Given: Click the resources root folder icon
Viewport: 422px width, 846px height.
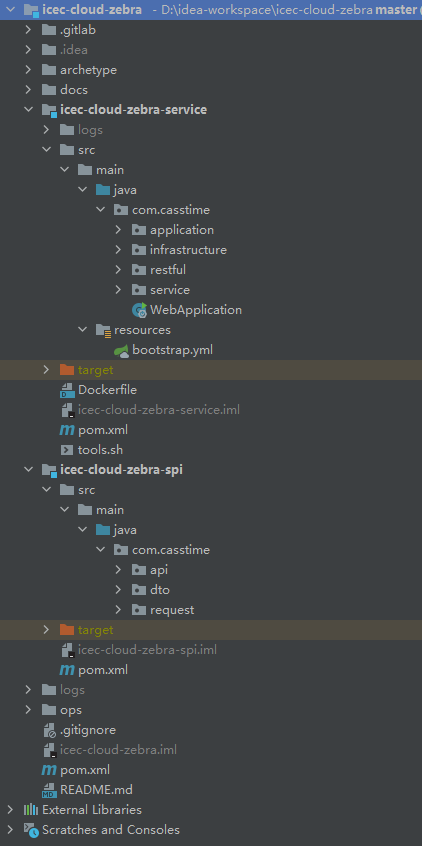Looking at the screenshot, I should pyautogui.click(x=103, y=330).
